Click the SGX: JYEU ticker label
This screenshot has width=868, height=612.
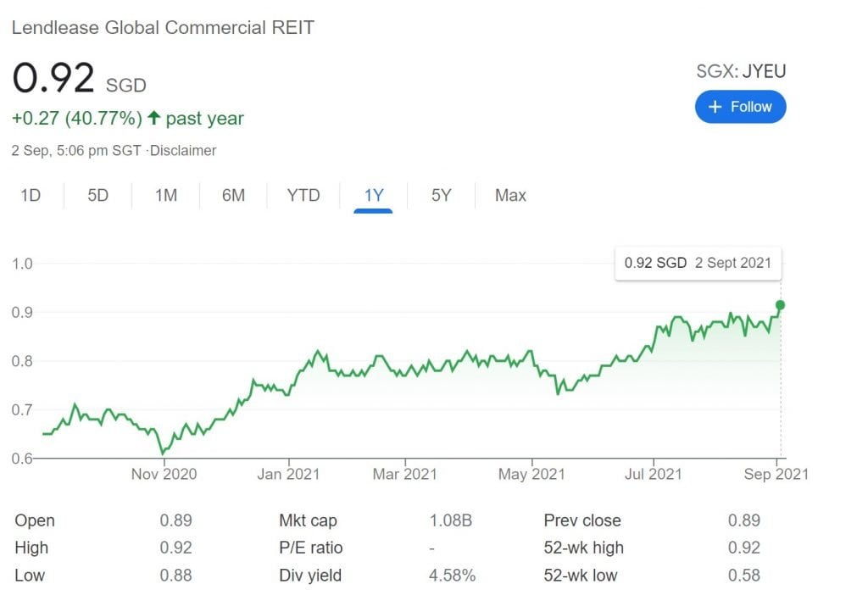pyautogui.click(x=741, y=71)
